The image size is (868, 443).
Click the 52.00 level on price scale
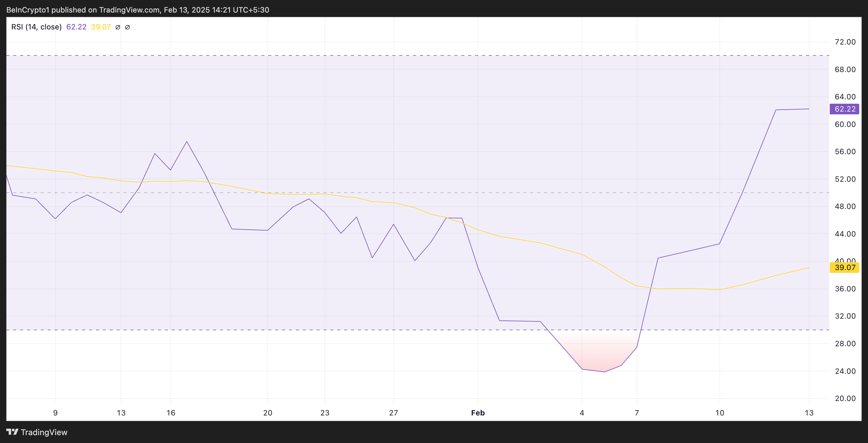pos(845,179)
